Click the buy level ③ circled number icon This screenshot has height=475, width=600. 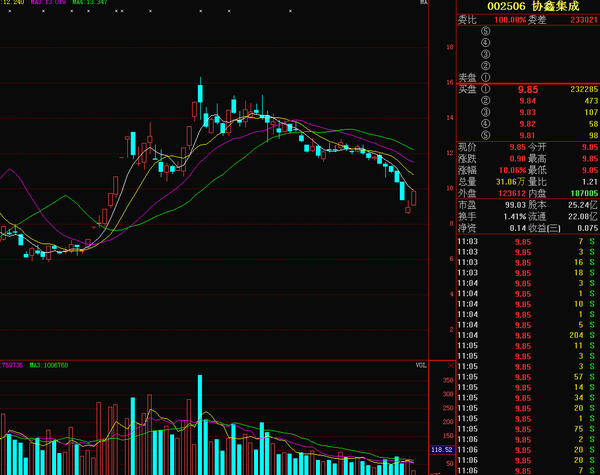[486, 113]
